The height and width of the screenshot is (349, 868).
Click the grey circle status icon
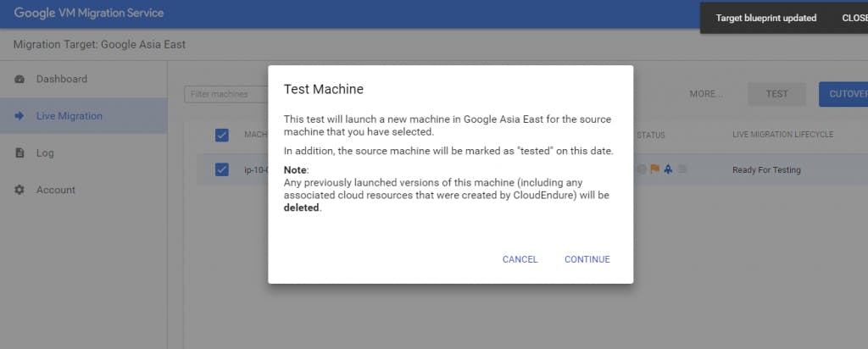(642, 169)
